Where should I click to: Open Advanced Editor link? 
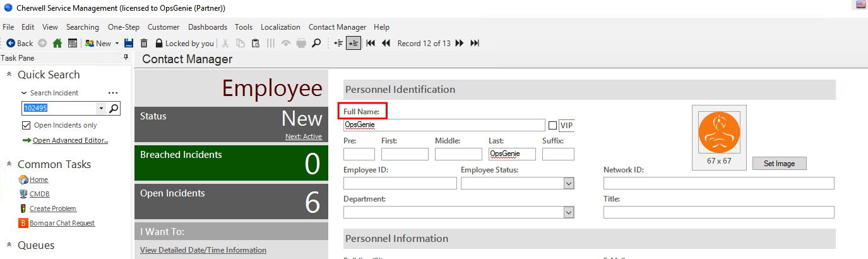point(70,140)
